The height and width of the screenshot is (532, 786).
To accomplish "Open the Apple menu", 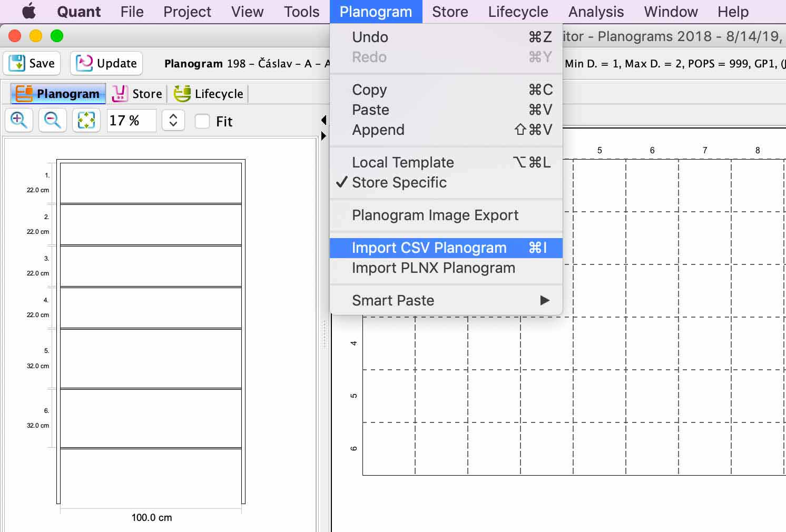I will [x=28, y=12].
